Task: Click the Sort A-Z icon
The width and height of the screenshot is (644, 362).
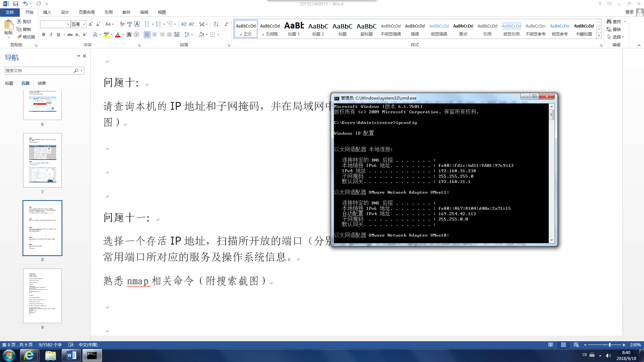Action: point(216,24)
